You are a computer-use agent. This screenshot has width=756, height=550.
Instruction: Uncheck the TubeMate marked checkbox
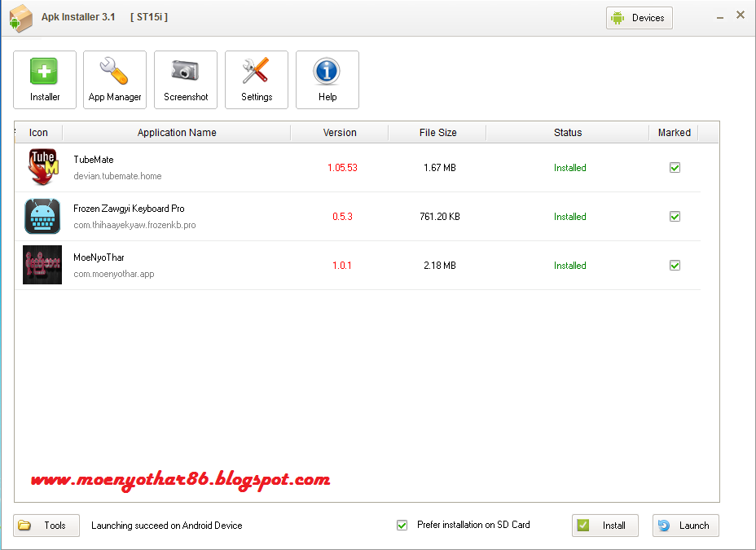(675, 168)
